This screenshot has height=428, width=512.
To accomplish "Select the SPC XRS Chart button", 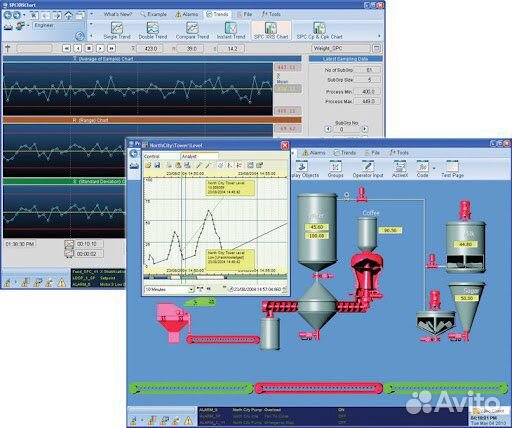I will (271, 31).
